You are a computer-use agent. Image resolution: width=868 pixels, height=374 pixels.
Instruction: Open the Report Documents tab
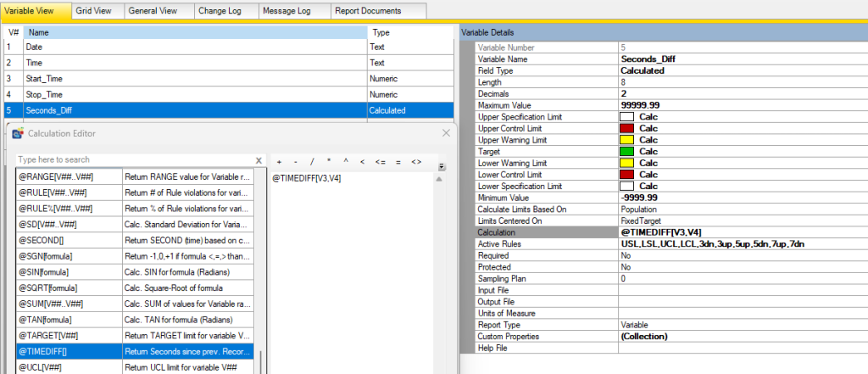click(368, 11)
